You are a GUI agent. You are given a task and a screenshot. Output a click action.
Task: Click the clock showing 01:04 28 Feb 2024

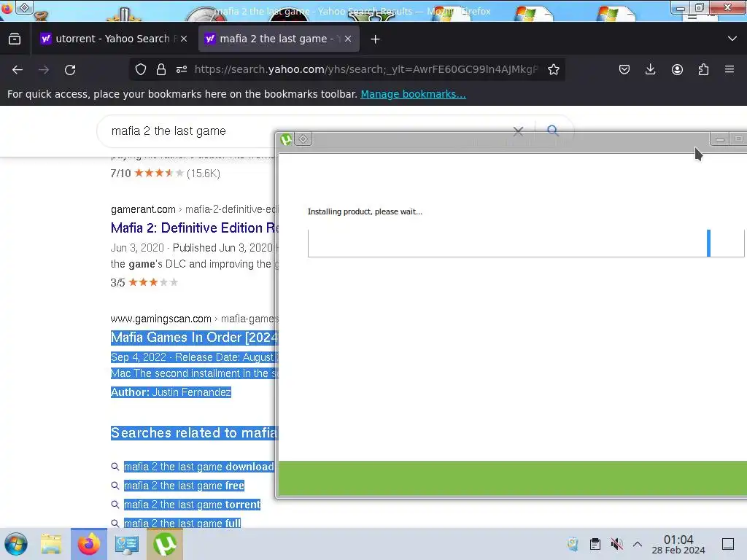pyautogui.click(x=678, y=544)
